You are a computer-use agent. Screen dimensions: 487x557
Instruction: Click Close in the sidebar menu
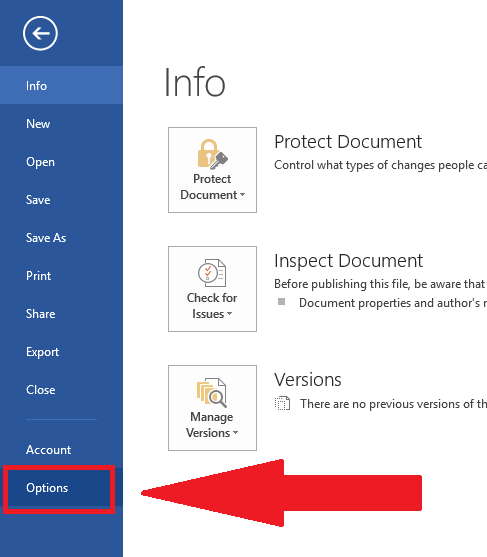(61, 390)
